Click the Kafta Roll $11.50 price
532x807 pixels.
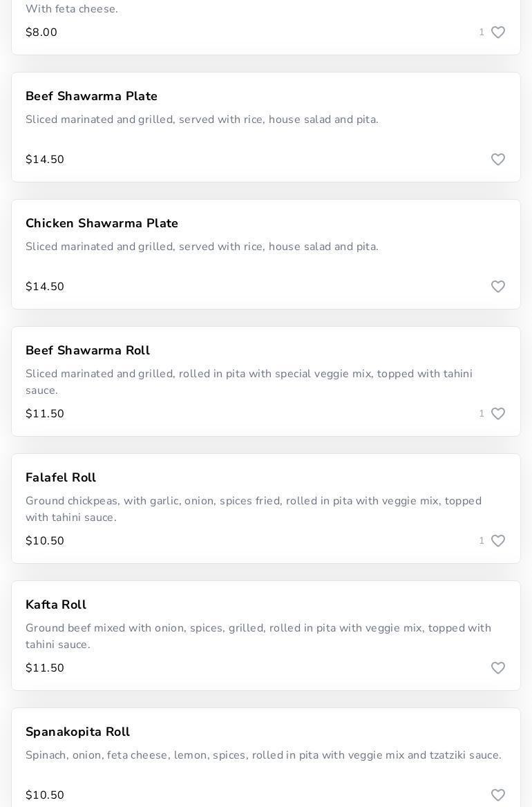[45, 668]
